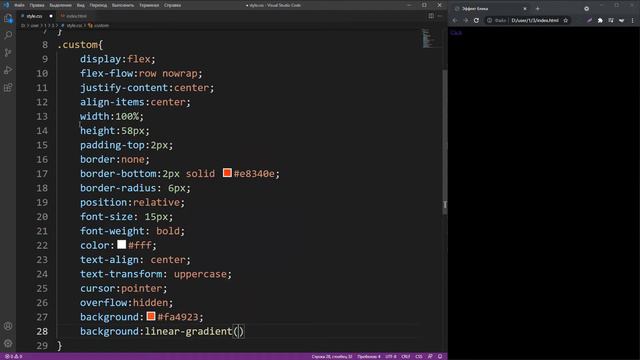Open the Терминал menu
The width and height of the screenshot is (640, 360).
coord(149,5)
